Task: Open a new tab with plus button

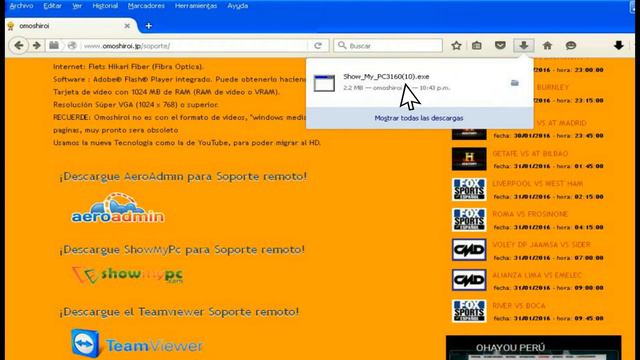Action: 149,26
